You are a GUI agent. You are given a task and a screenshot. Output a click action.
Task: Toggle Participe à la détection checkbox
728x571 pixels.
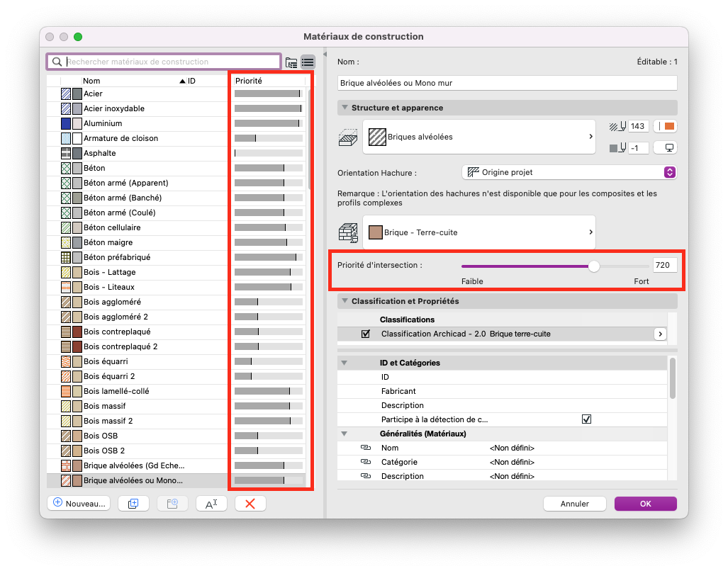(x=586, y=419)
